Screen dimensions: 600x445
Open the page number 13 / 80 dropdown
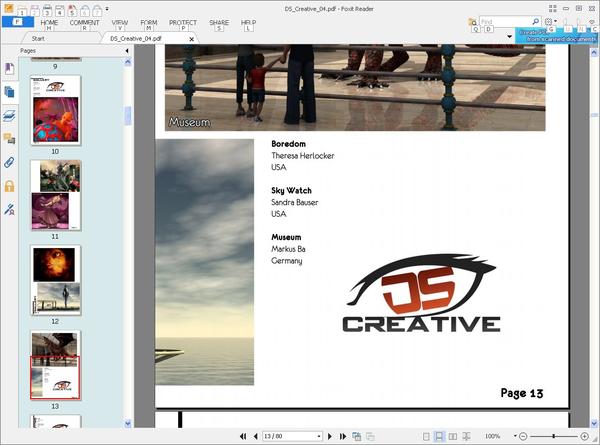(318, 436)
